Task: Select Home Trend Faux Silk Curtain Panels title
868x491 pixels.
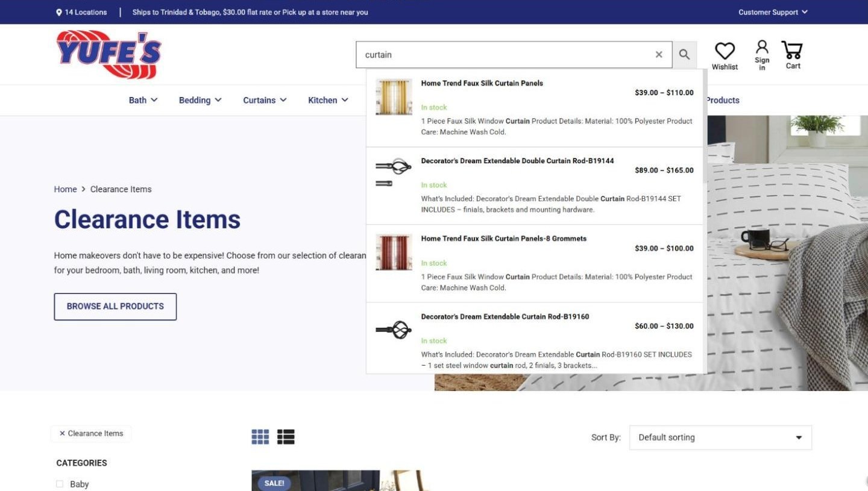Action: (x=482, y=83)
